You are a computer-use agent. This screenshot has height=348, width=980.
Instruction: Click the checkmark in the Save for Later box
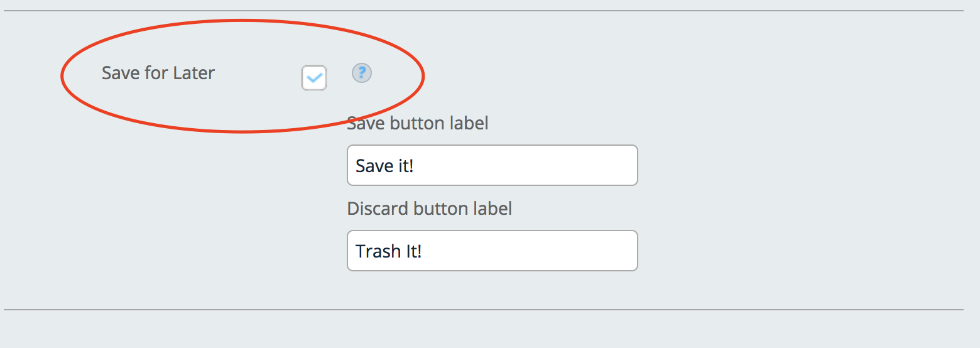314,79
